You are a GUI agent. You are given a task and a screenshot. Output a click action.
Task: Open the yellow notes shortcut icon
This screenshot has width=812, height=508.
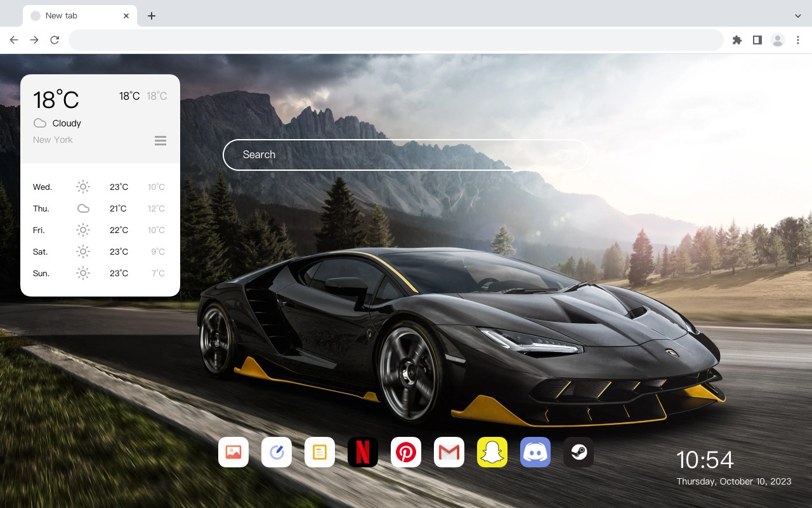click(x=320, y=452)
